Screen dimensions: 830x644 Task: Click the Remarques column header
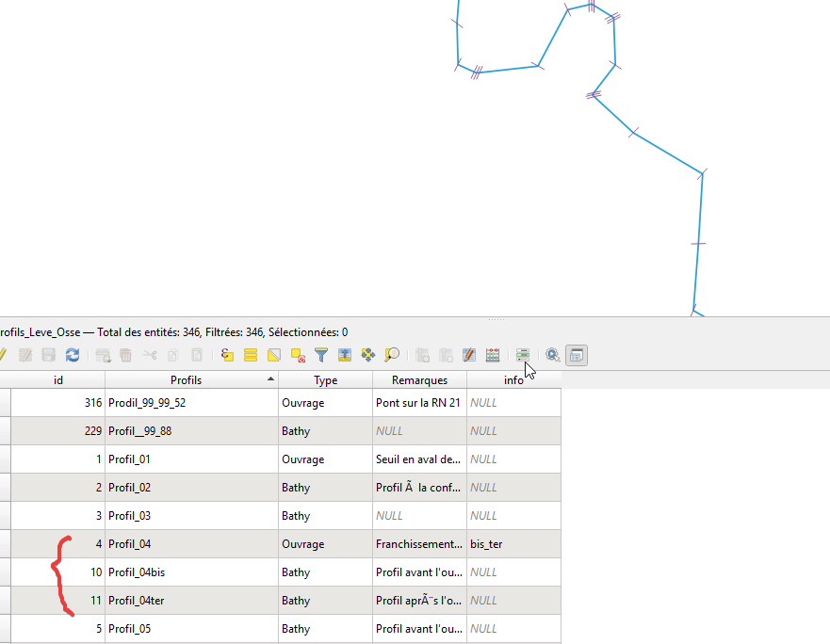pos(419,380)
